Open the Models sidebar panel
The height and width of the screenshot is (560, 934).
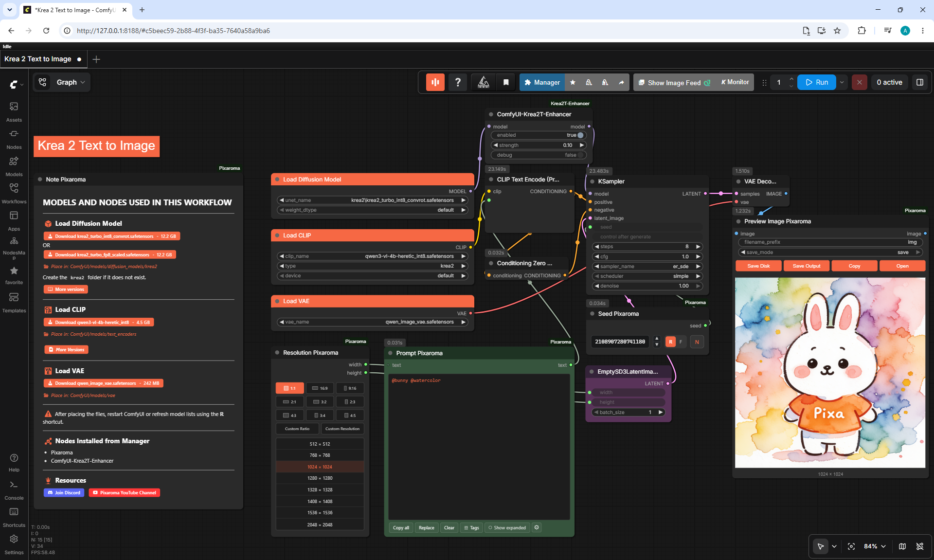pos(14,166)
